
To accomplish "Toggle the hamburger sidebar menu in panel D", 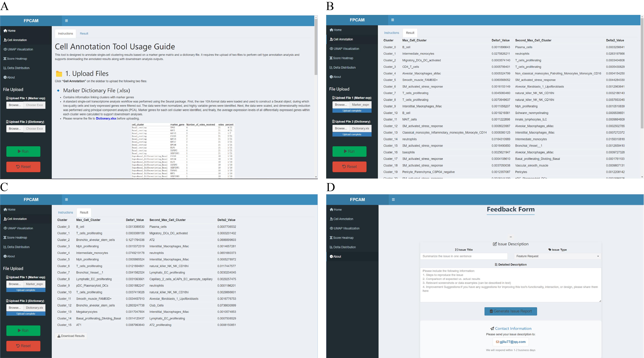I will [x=393, y=200].
